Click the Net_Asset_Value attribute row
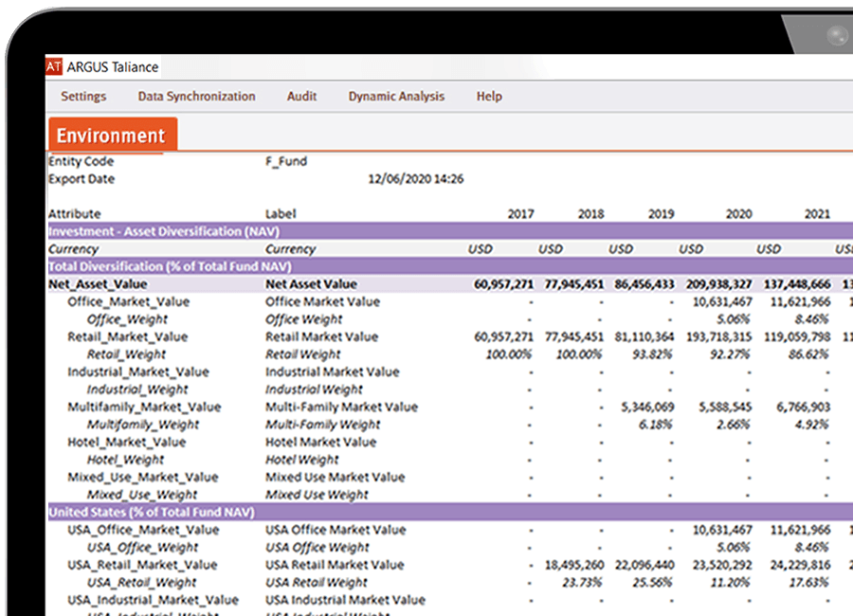The image size is (853, 616). [x=98, y=283]
